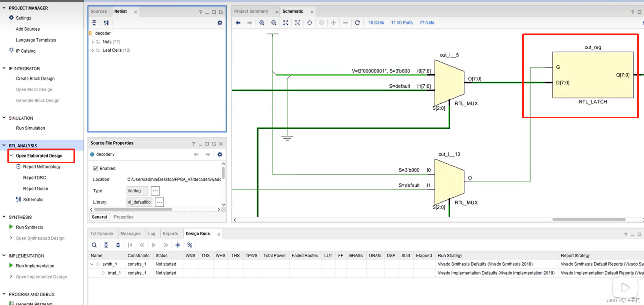Switch to the Tcl Console tab
Screen dimensions: 644x305
coord(102,234)
